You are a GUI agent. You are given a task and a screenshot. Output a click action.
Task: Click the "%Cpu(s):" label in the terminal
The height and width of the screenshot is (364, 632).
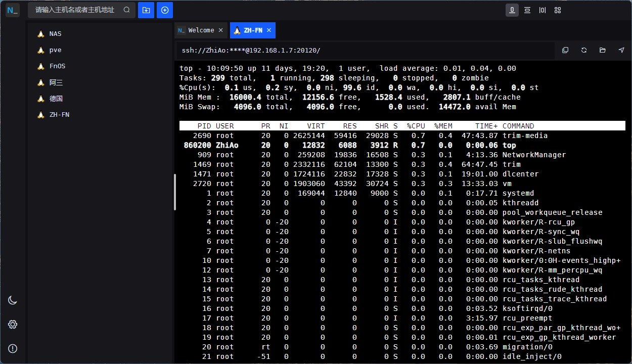click(x=198, y=87)
